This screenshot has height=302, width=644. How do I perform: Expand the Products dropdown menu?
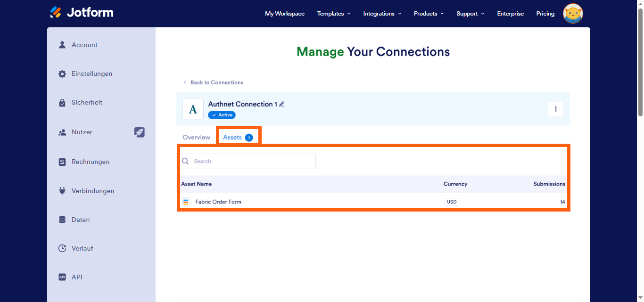[x=429, y=14]
